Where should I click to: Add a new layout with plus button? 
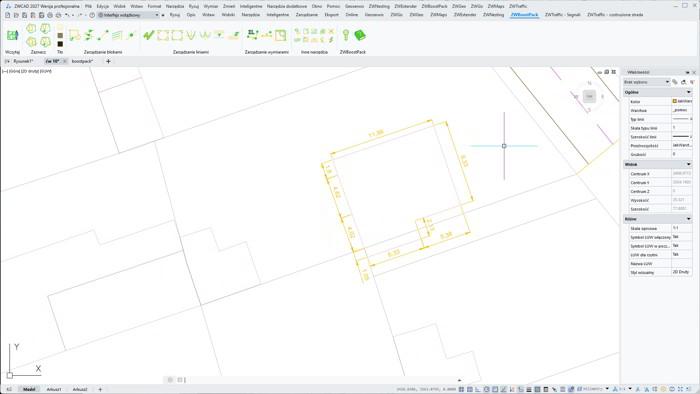[x=100, y=390]
